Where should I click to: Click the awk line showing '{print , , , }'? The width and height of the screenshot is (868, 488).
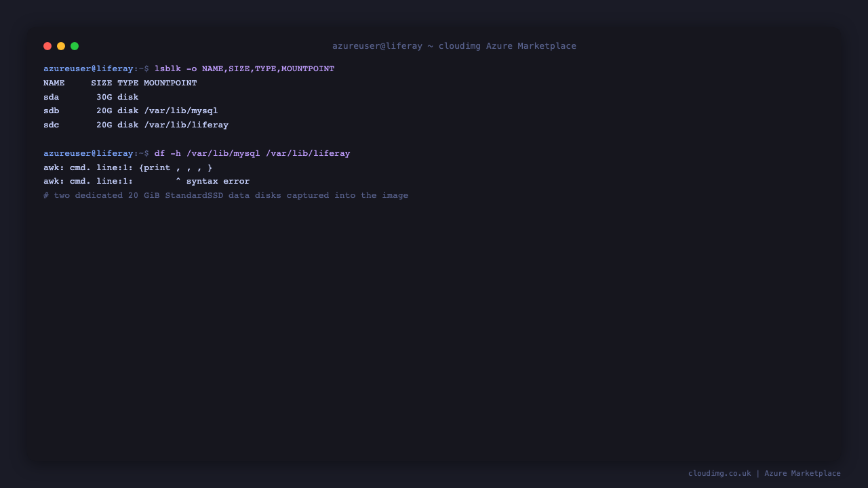click(x=128, y=168)
